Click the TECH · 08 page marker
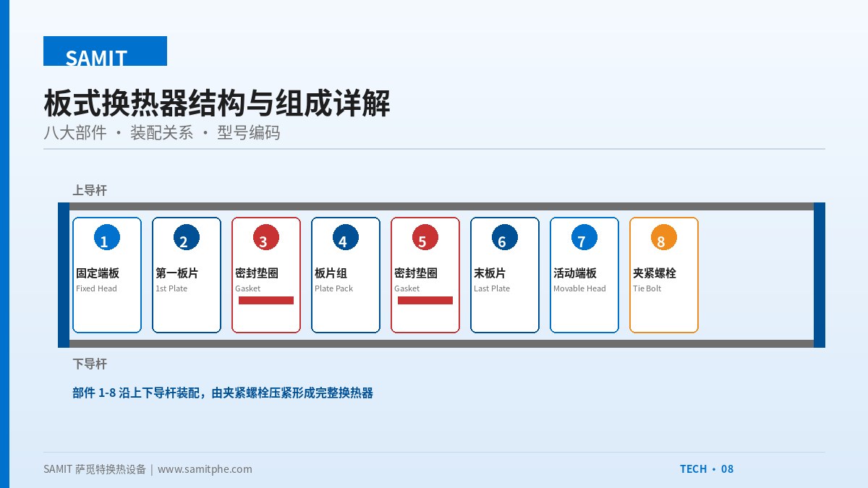Screen dimensions: 868x488 707,469
